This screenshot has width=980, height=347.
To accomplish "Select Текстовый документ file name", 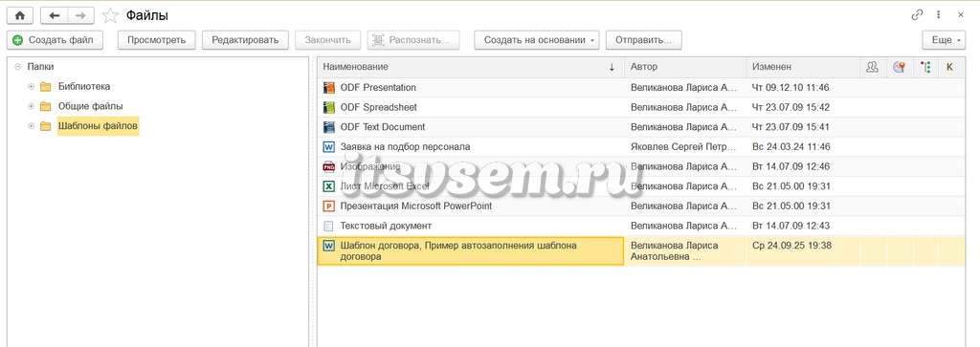I will pos(386,226).
